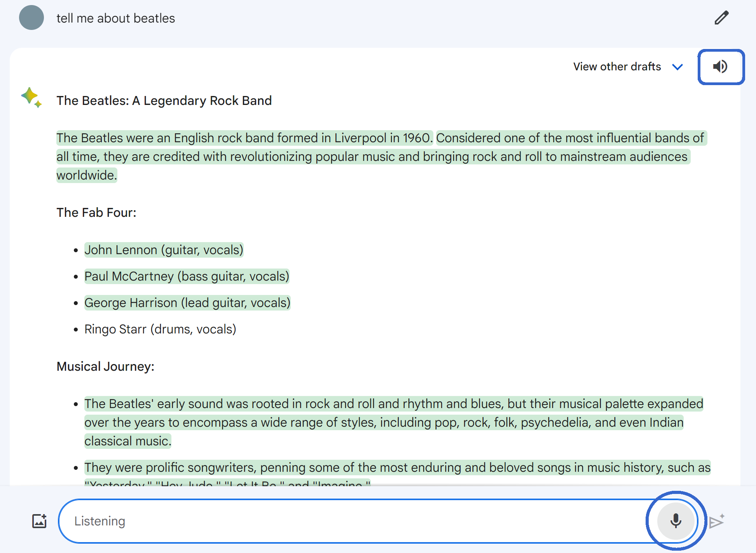The height and width of the screenshot is (553, 756).
Task: Click the user avatar circle
Action: 31,18
